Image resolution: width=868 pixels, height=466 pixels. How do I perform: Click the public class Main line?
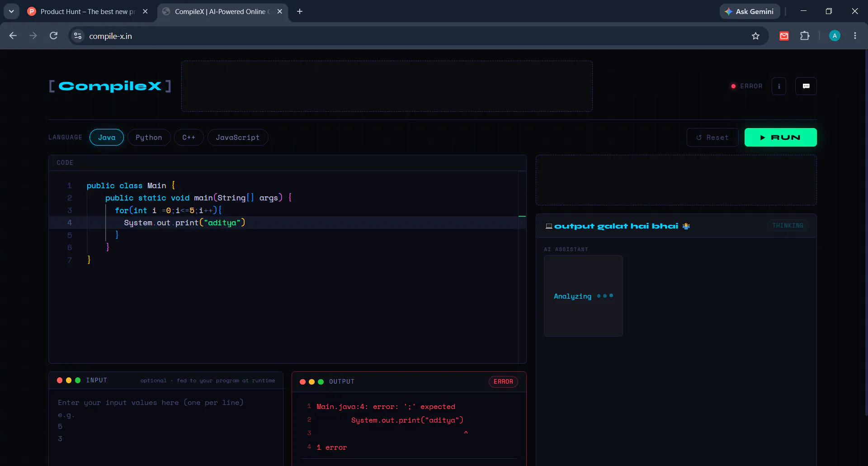pyautogui.click(x=131, y=185)
